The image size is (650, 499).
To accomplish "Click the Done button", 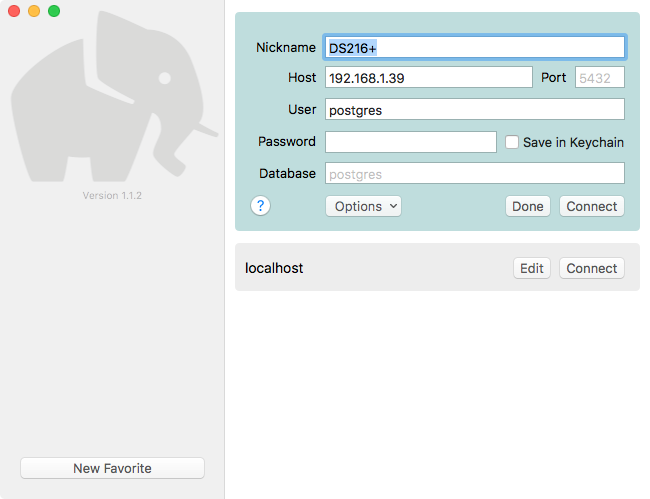I will click(x=527, y=206).
